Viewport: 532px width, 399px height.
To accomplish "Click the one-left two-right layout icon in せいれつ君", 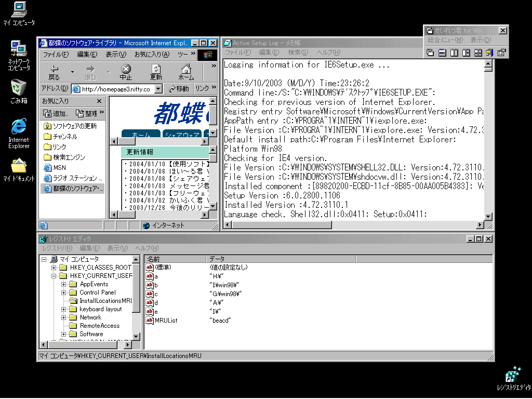I will pos(466,52).
